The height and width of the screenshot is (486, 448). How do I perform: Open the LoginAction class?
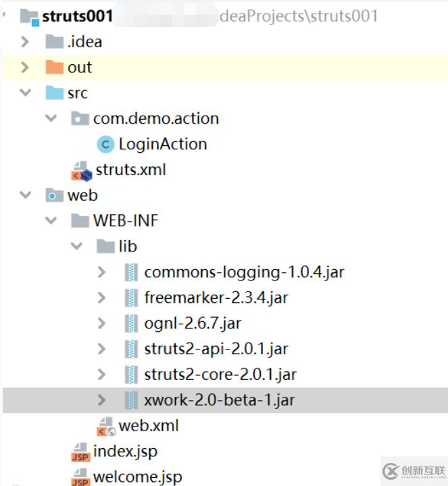click(x=163, y=145)
